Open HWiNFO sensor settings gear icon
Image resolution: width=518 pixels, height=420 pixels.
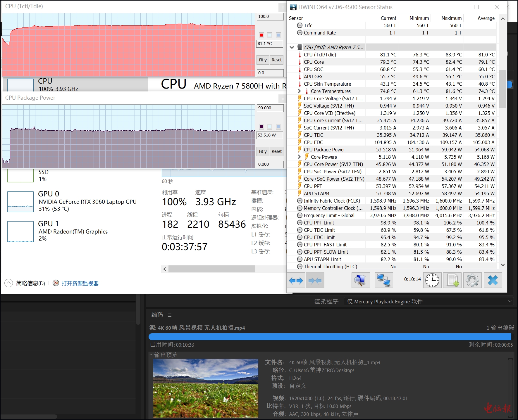[472, 281]
